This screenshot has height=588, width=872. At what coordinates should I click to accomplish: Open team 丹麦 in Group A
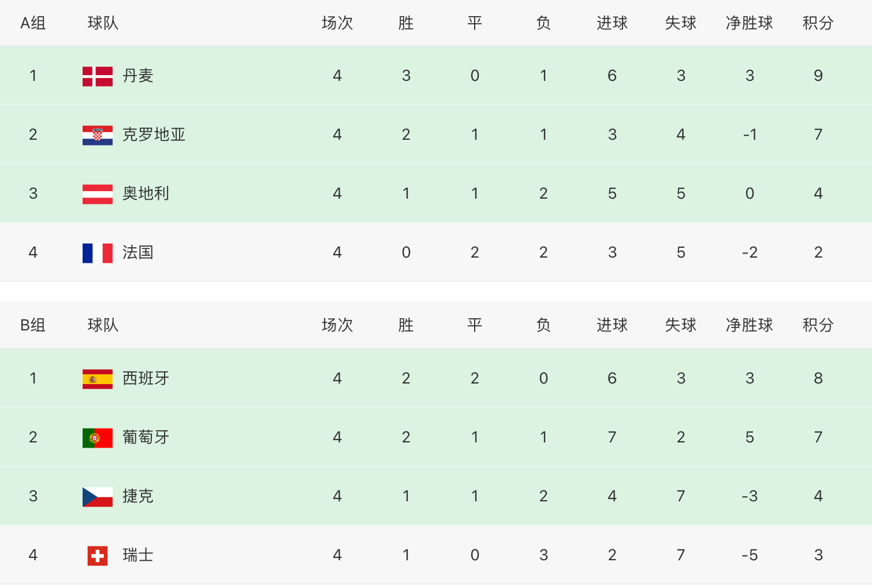(138, 76)
